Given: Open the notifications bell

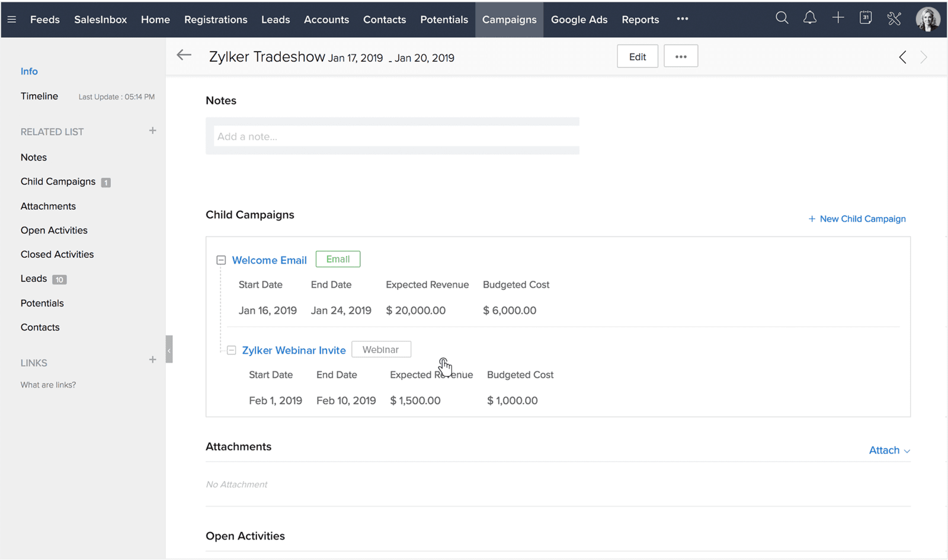Looking at the screenshot, I should [x=809, y=18].
